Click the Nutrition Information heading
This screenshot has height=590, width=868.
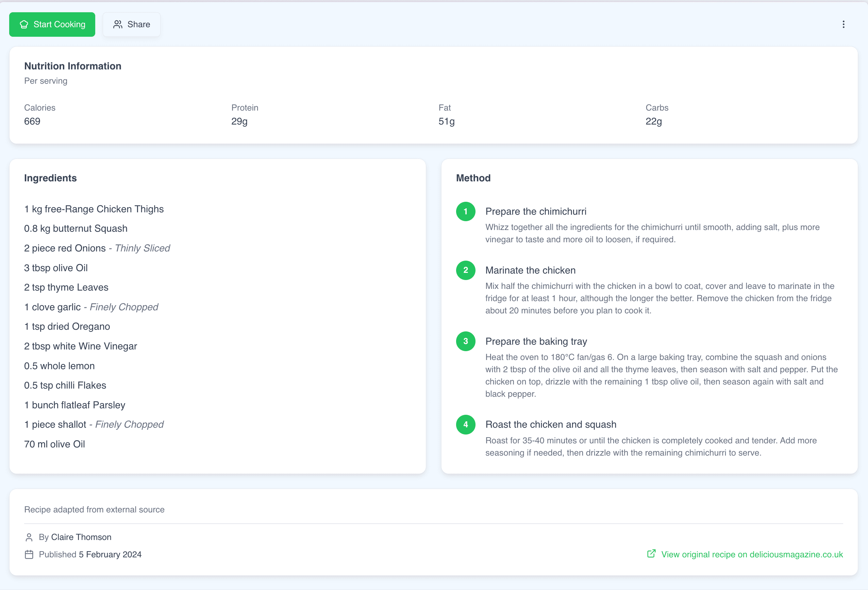tap(72, 66)
